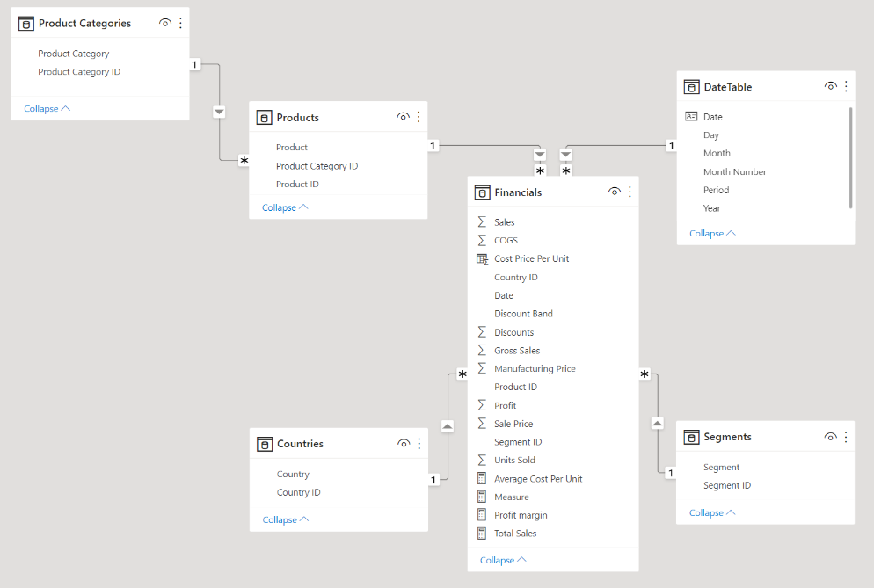Toggle the eye icon on Product Categories
The image size is (874, 588).
(165, 23)
